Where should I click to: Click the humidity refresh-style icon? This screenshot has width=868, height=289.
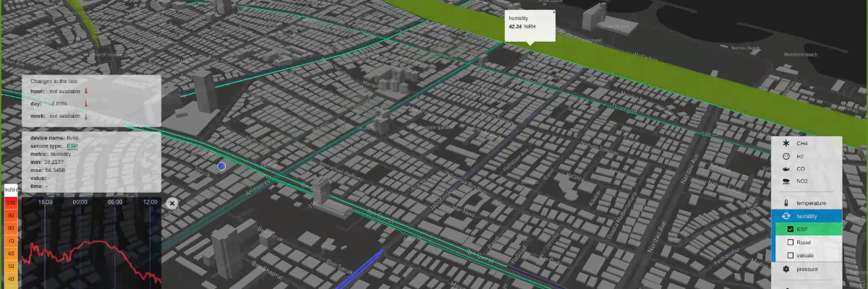[786, 216]
